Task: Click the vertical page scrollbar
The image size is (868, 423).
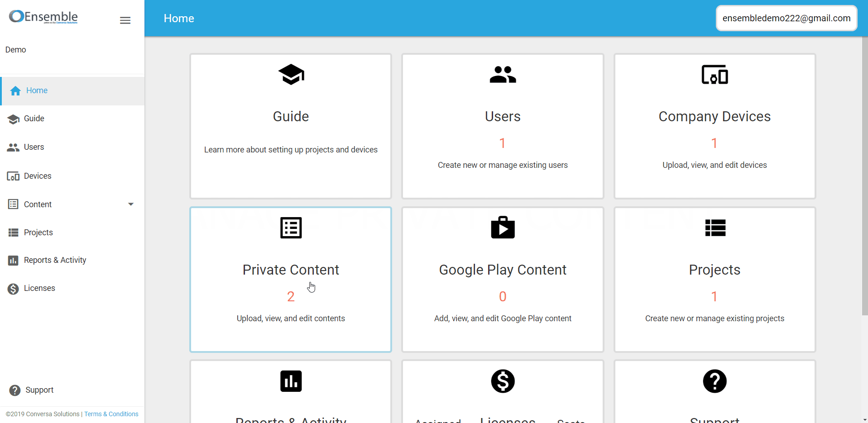Action: (x=865, y=176)
